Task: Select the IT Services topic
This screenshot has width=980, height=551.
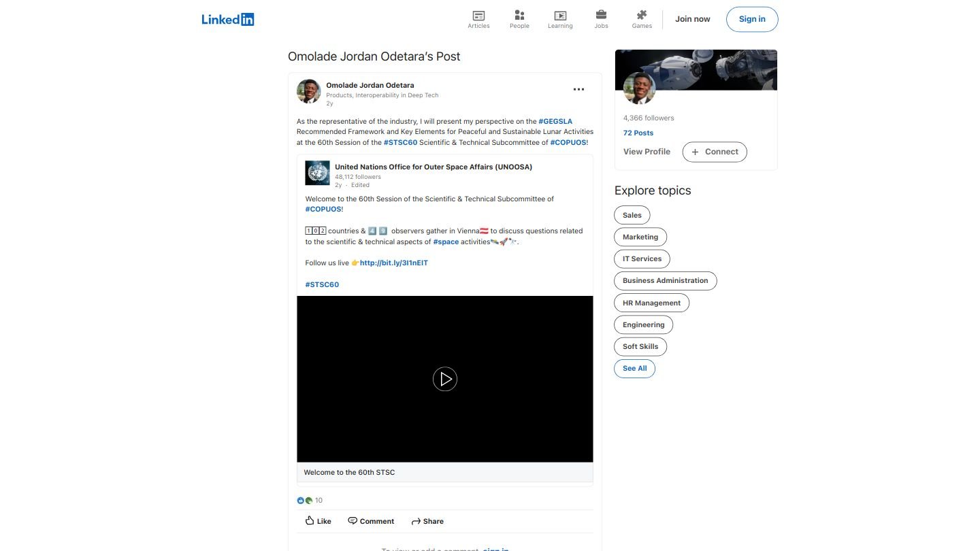Action: click(642, 258)
